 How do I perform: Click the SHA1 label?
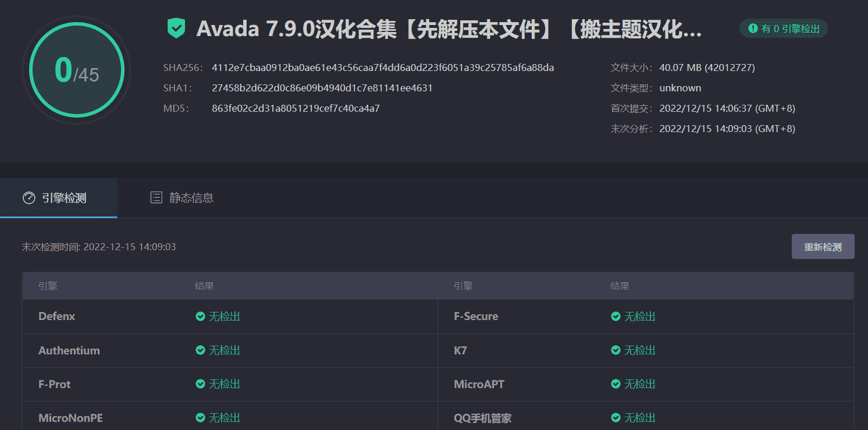[x=178, y=88]
